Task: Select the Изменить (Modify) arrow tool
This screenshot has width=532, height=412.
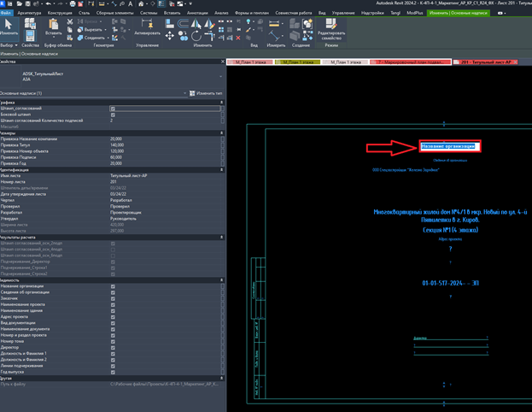Action: click(9, 26)
